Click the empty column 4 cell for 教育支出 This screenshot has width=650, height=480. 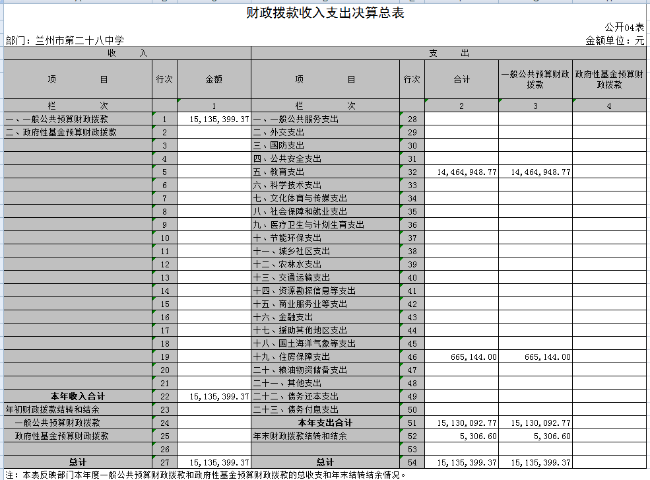pyautogui.click(x=609, y=172)
